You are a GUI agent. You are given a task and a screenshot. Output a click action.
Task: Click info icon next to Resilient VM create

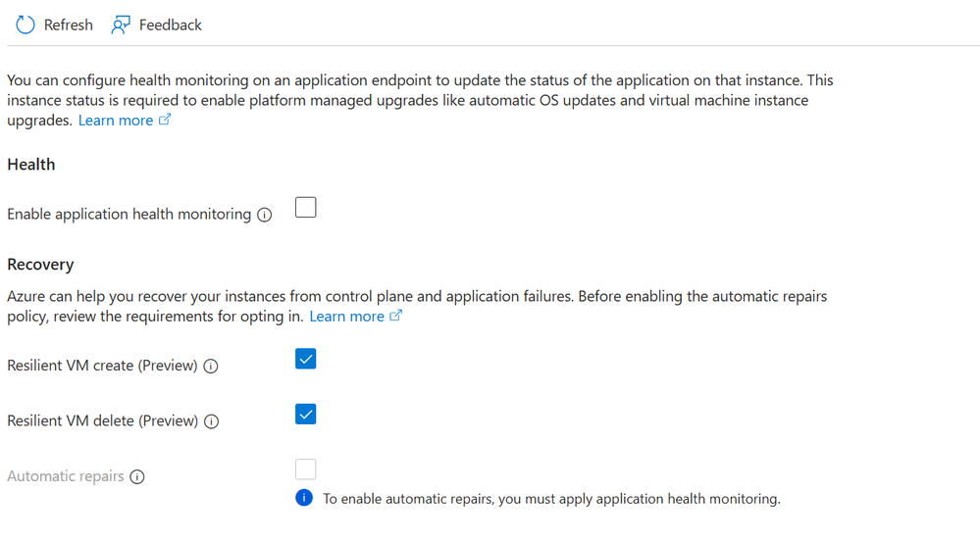[x=211, y=367]
